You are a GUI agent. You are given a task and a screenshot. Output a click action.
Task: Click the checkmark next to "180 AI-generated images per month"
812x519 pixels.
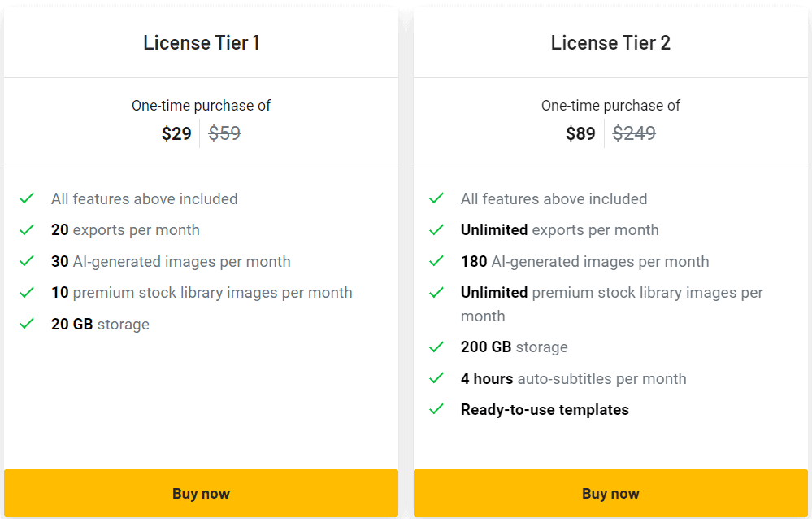[x=436, y=262]
